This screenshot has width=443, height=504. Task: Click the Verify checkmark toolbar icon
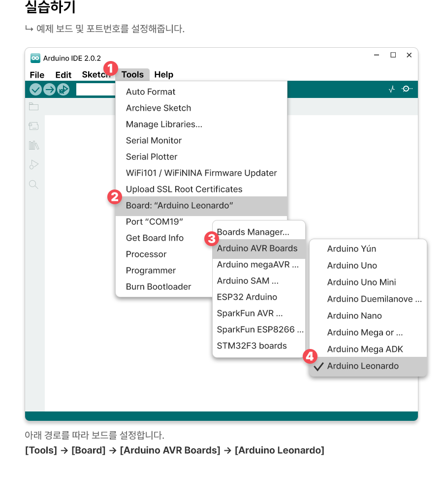click(x=35, y=89)
